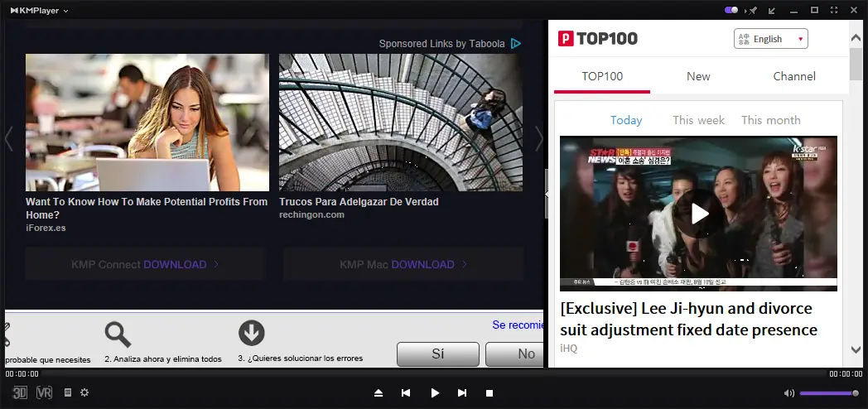The height and width of the screenshot is (409, 868).
Task: Skip to the next track
Action: click(462, 393)
